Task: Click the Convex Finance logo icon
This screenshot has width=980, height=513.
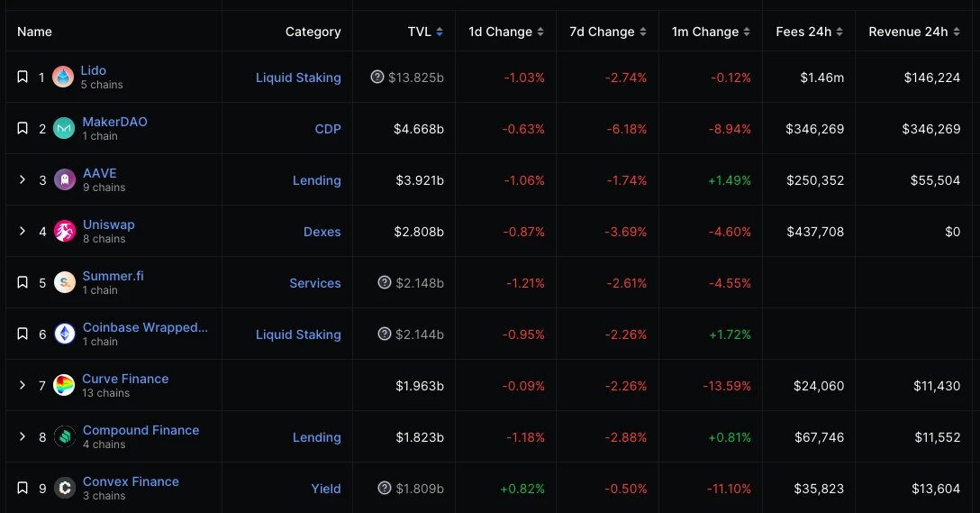Action: [x=64, y=489]
